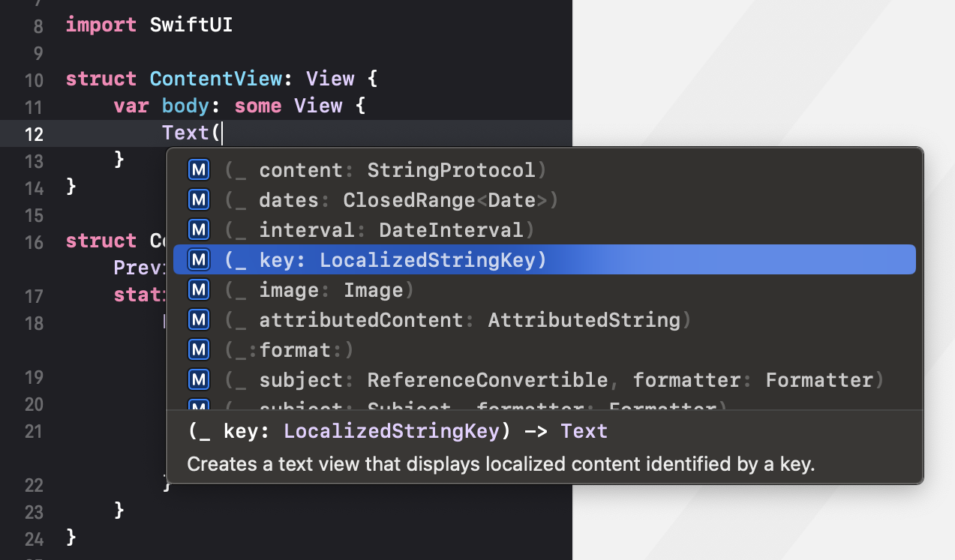The height and width of the screenshot is (560, 955).
Task: Click the M icon beside attributedContent: AttributedString
Action: click(x=199, y=320)
